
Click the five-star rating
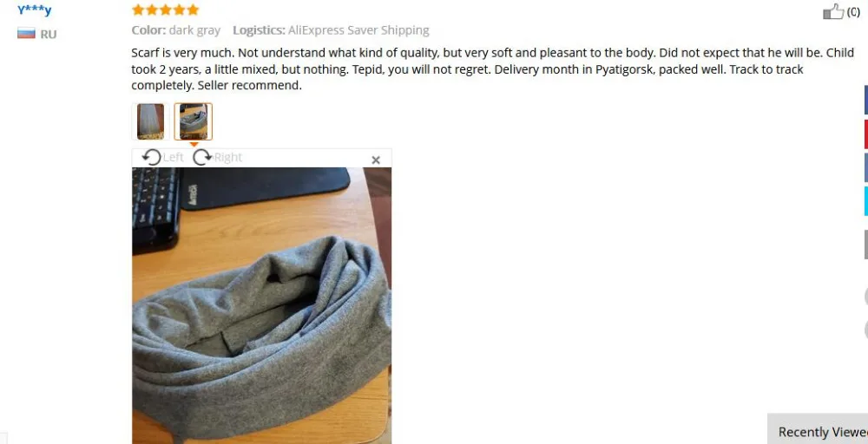[165, 10]
